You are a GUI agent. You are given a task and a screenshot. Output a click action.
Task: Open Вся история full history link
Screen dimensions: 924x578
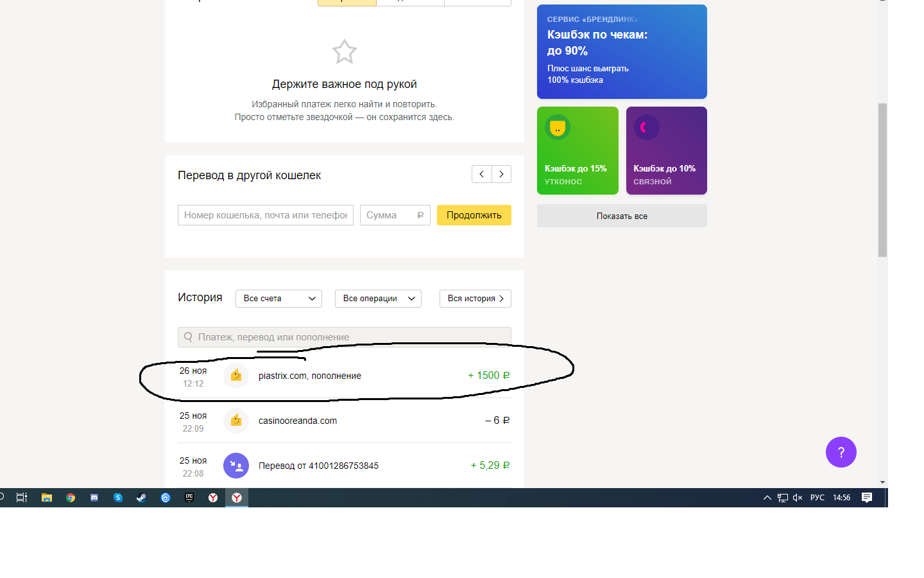475,299
